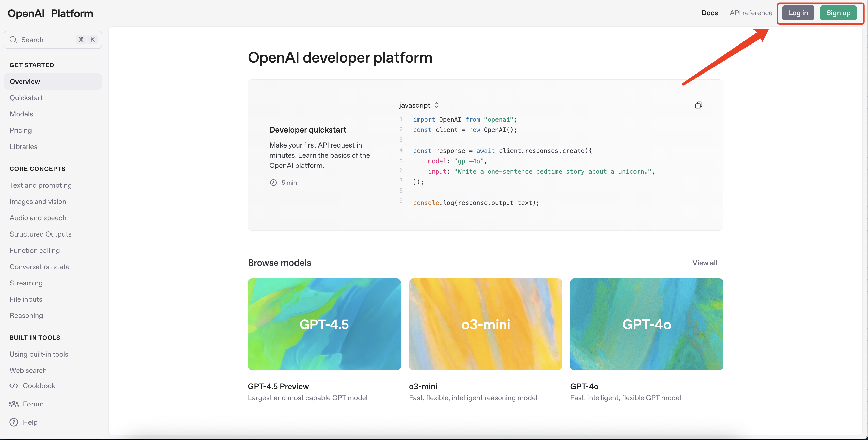Navigate to Pricing in sidebar

21,130
